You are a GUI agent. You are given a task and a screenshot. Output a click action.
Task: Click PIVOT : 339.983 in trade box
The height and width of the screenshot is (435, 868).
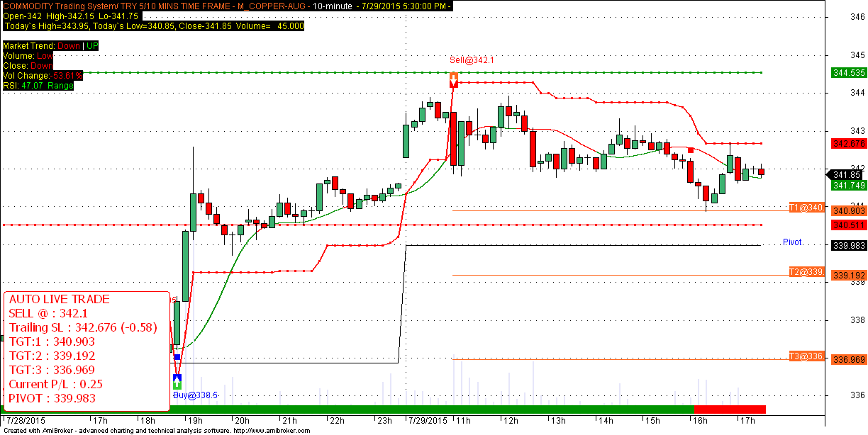(x=52, y=399)
